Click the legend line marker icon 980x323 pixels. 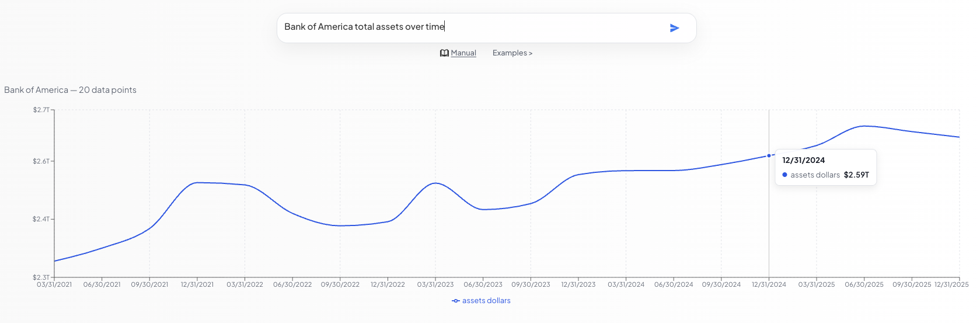tap(456, 301)
